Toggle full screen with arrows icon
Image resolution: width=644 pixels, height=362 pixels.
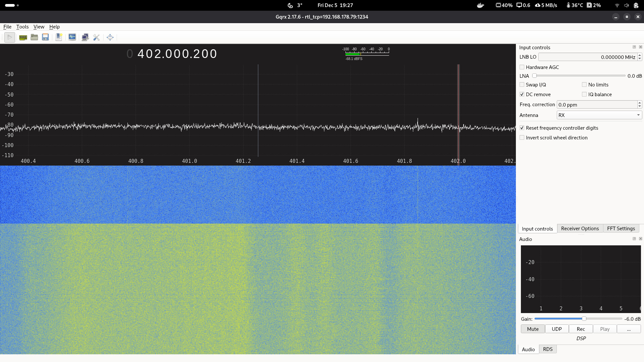coord(110,37)
